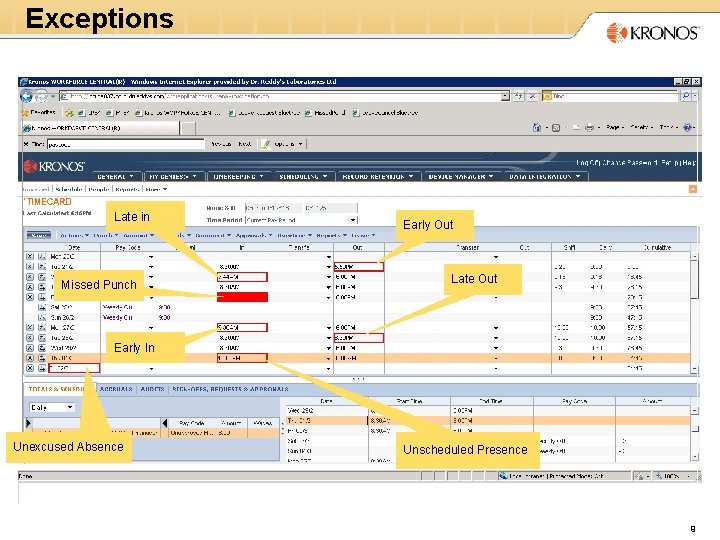Switch to the ACCRUALS tab
This screenshot has height=540, width=720.
[x=116, y=389]
